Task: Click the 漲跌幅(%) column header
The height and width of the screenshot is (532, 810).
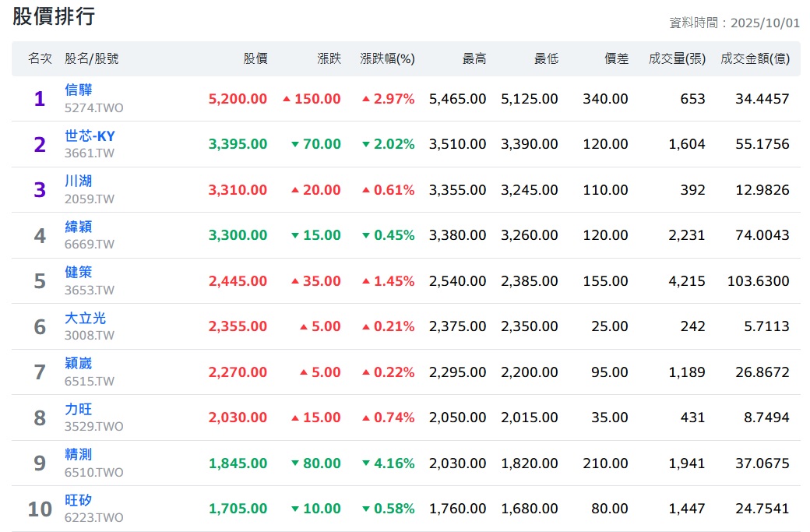Action: [x=387, y=58]
